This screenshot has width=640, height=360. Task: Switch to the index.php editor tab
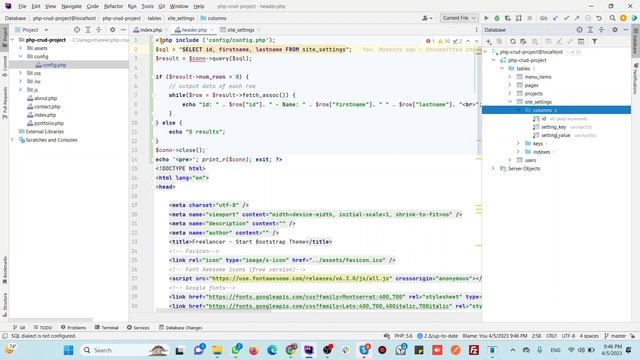(148, 30)
